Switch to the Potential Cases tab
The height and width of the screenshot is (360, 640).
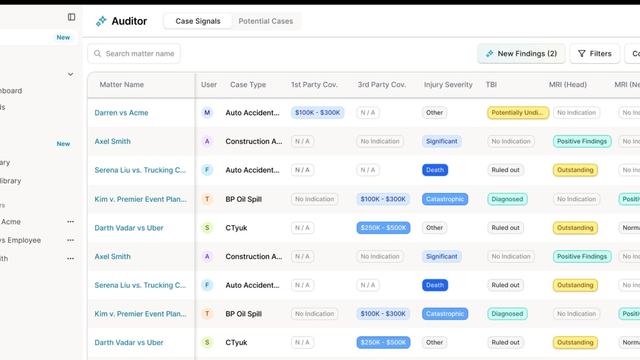(x=266, y=21)
